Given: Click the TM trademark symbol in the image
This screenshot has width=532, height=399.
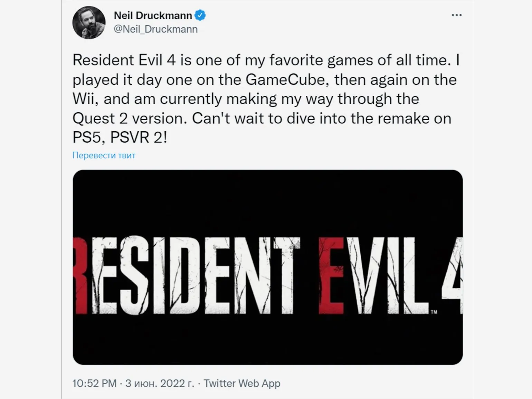Looking at the screenshot, I should click(434, 312).
